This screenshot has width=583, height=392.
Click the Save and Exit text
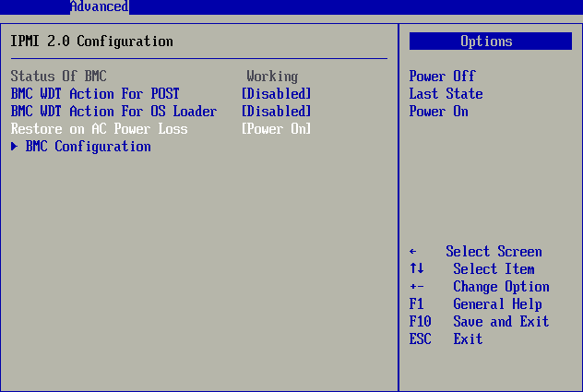coord(501,321)
